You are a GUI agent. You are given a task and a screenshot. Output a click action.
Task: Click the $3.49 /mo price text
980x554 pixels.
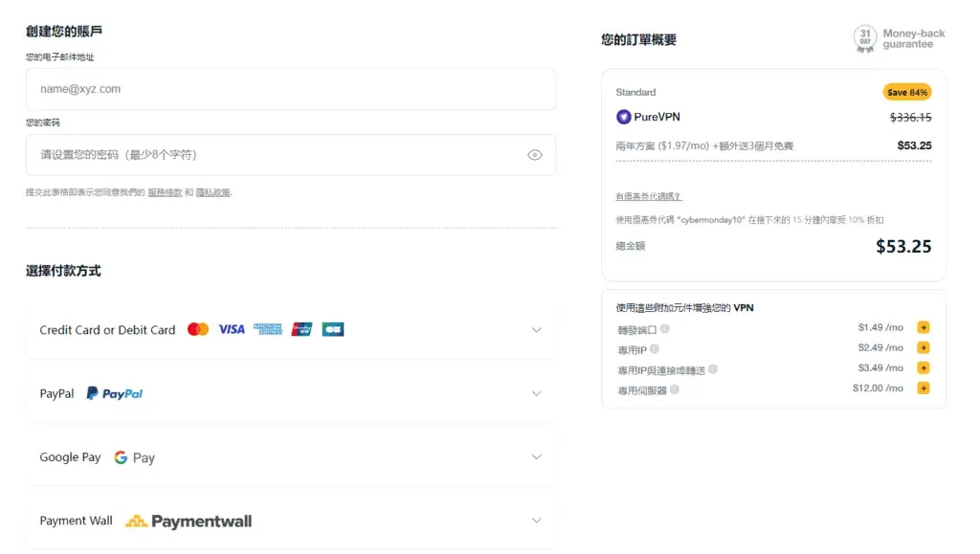[x=880, y=367]
